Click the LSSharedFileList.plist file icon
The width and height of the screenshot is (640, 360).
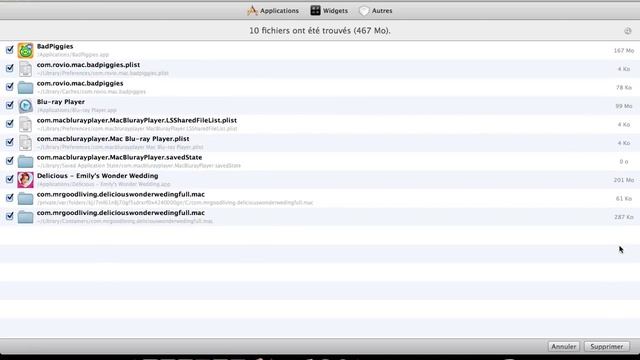25,124
